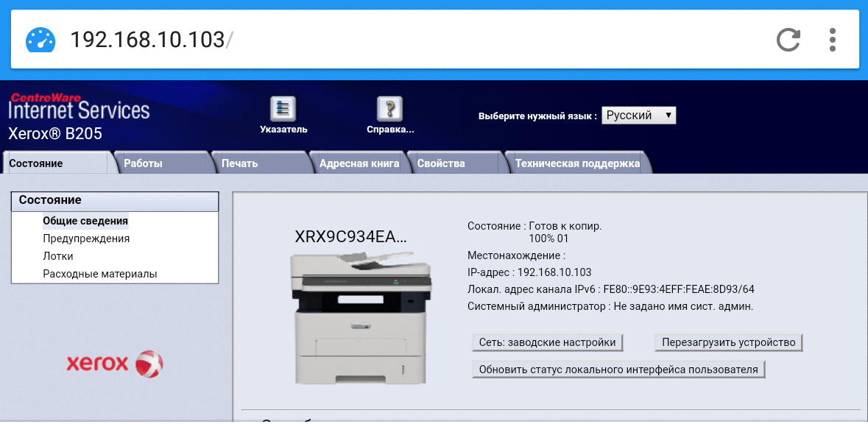Click the Xerox B205 printer image
Screen dimensions: 868x424
pyautogui.click(x=361, y=317)
